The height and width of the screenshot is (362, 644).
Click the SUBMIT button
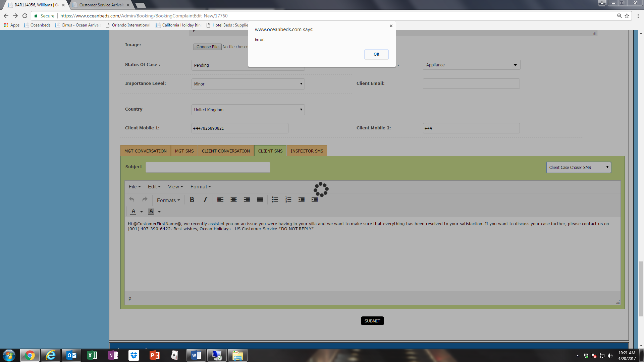click(x=372, y=321)
